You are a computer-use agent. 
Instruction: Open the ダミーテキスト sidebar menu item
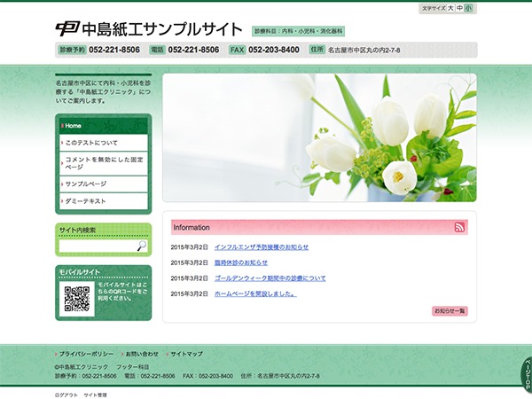click(104, 201)
